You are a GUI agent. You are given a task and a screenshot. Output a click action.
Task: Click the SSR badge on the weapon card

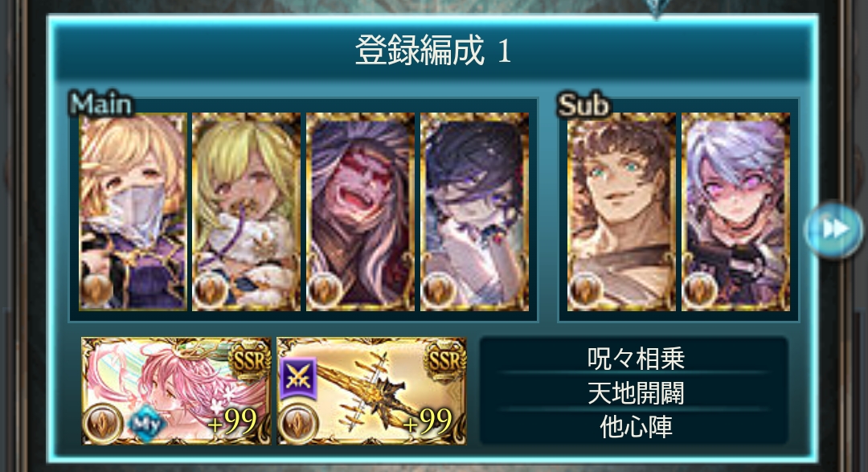(x=445, y=361)
